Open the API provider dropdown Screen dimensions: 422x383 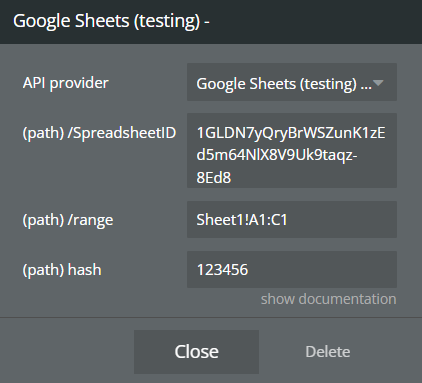[x=292, y=82]
